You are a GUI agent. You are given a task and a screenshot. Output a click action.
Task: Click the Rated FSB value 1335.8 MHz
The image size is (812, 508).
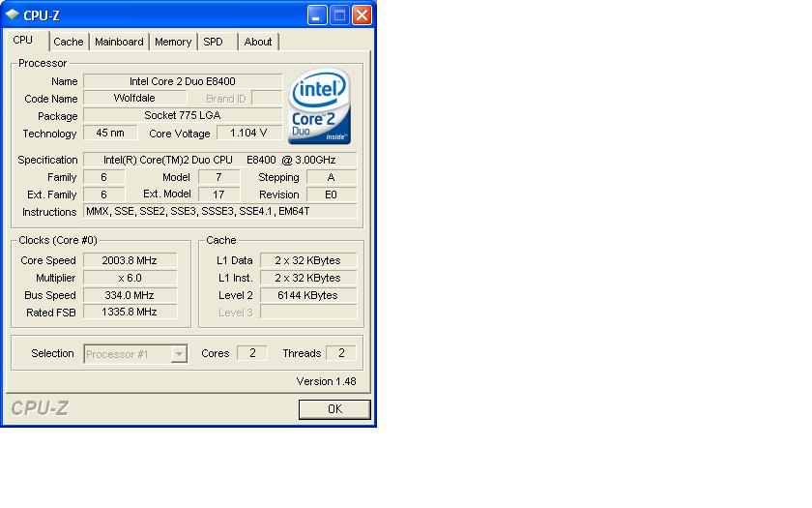pyautogui.click(x=130, y=312)
